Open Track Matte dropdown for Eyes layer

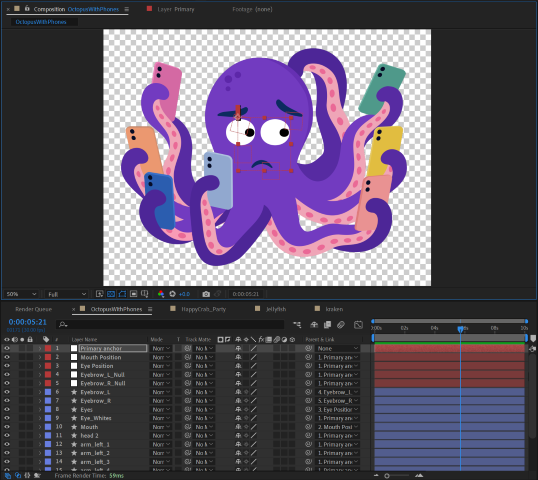pos(204,409)
